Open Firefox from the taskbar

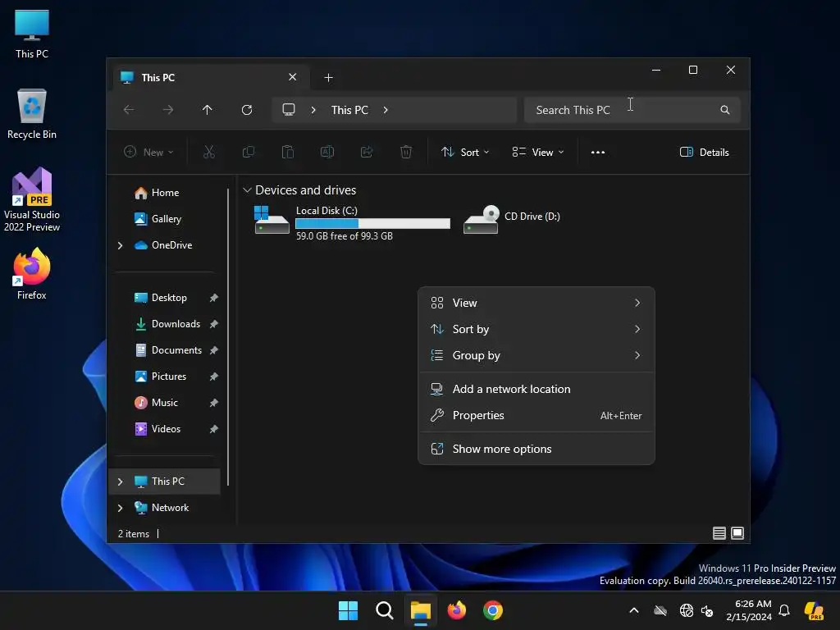coord(456,610)
